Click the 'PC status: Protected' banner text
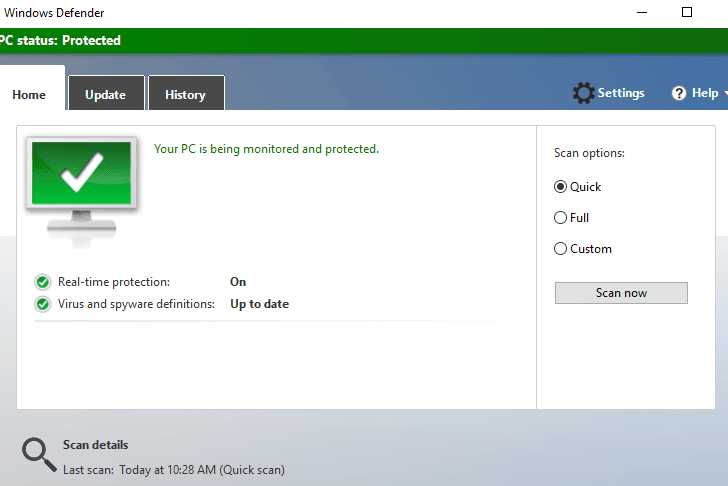 pos(59,40)
